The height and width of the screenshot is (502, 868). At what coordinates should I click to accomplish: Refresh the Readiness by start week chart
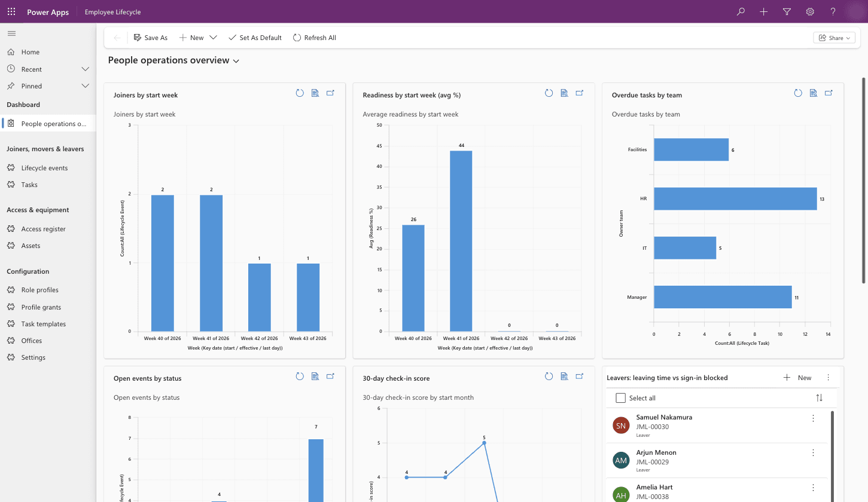click(549, 93)
